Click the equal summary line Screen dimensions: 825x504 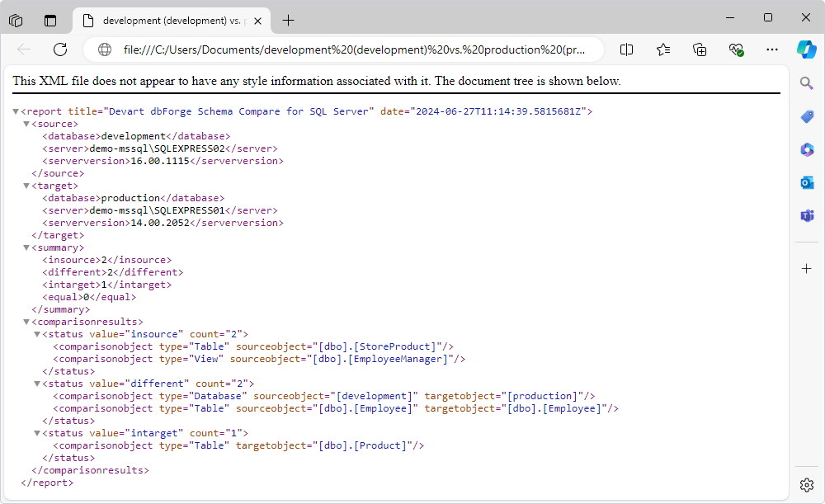click(x=89, y=297)
